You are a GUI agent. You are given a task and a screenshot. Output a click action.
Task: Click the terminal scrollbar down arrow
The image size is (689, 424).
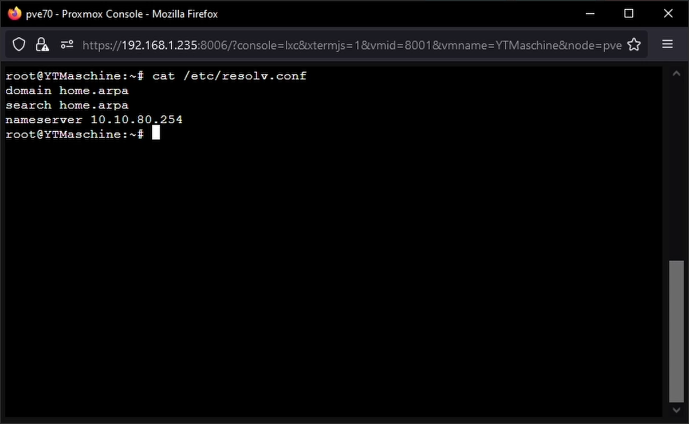(x=676, y=410)
